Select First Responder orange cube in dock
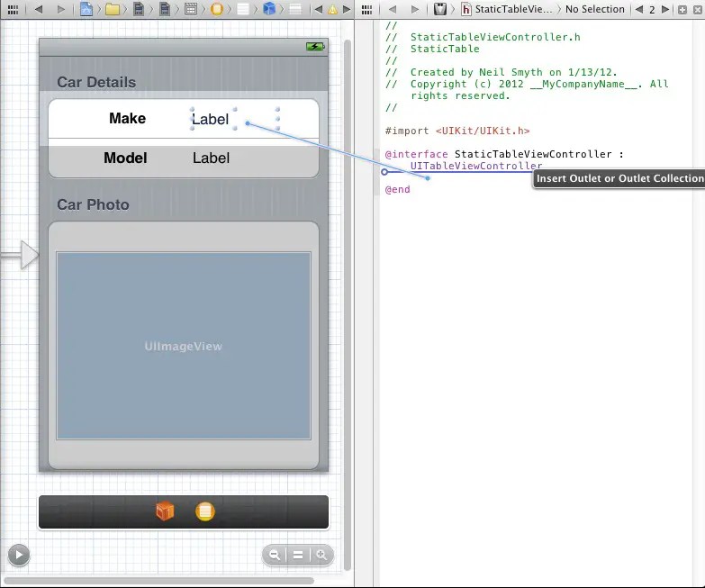This screenshot has height=588, width=705. (165, 511)
